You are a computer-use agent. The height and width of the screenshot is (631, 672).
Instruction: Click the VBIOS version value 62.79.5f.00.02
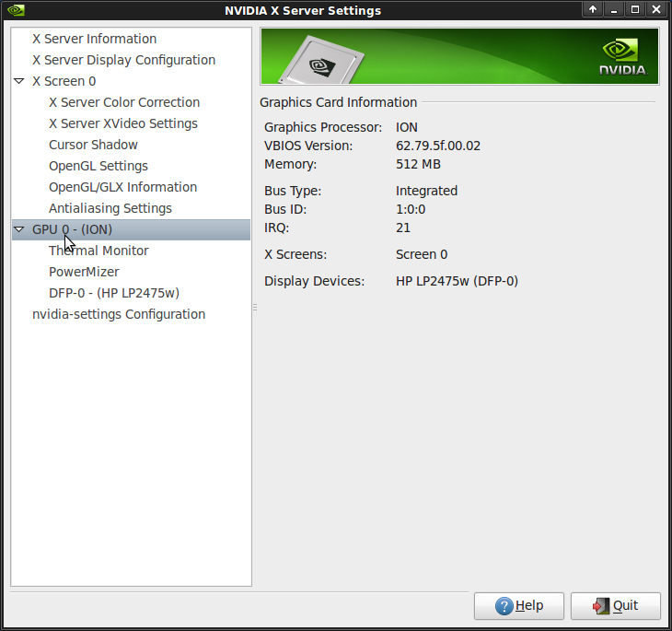(x=438, y=146)
